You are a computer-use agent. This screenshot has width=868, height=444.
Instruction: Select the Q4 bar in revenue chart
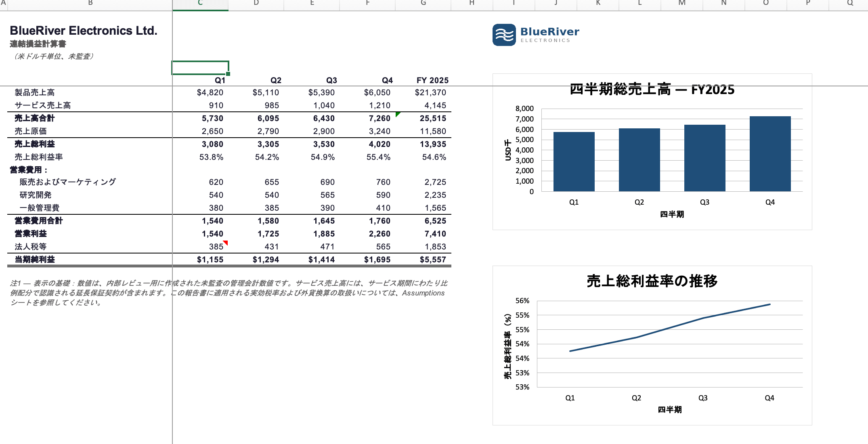tap(770, 154)
